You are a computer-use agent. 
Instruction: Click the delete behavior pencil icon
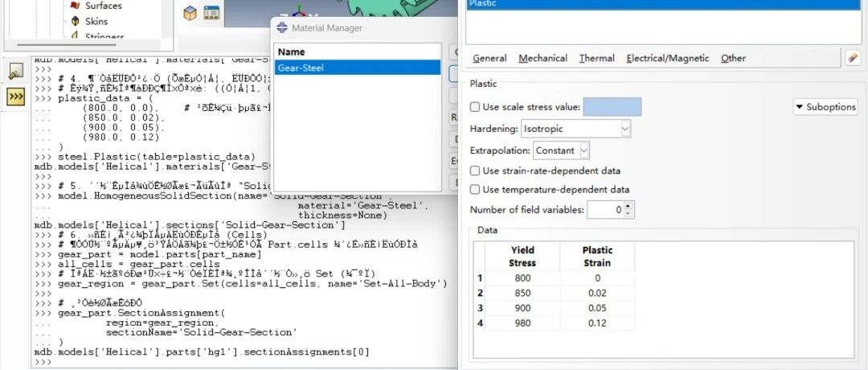tap(853, 58)
